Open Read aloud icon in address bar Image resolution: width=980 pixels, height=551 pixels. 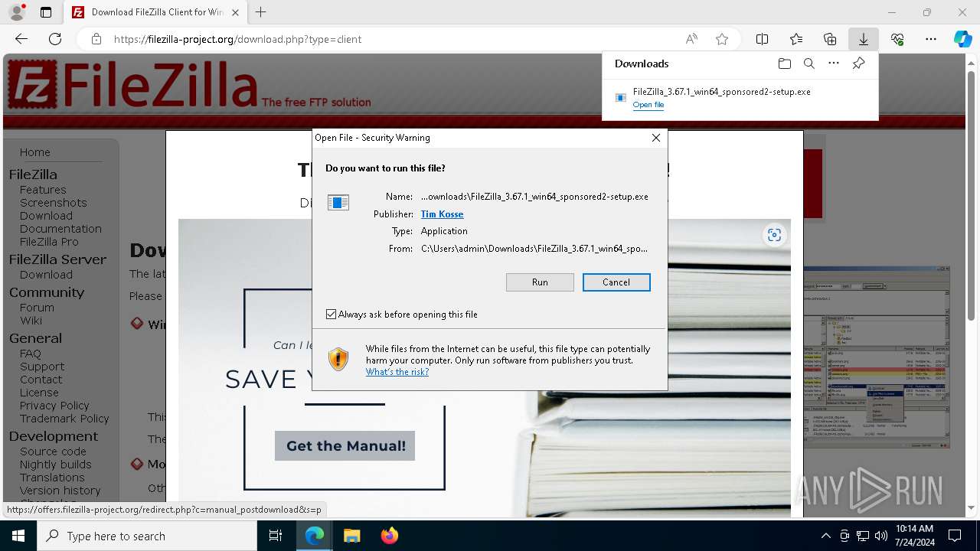[x=691, y=39]
